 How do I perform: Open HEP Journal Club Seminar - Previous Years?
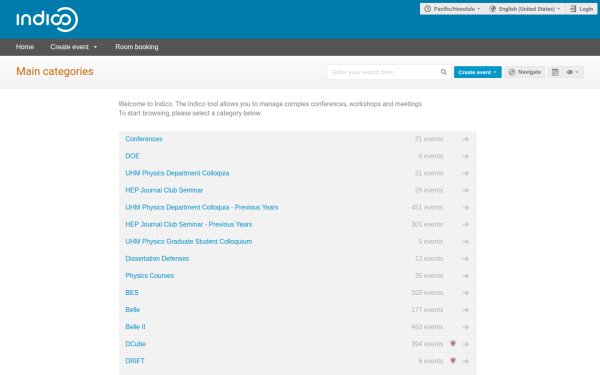(x=189, y=224)
